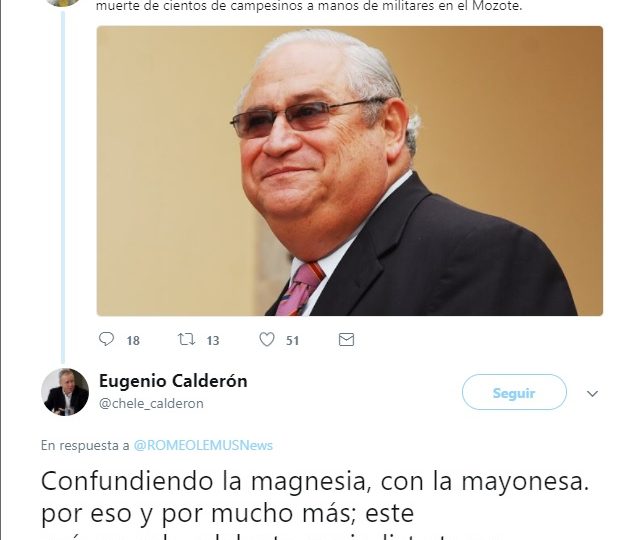Open the retweet count showing 13

pos(213,341)
